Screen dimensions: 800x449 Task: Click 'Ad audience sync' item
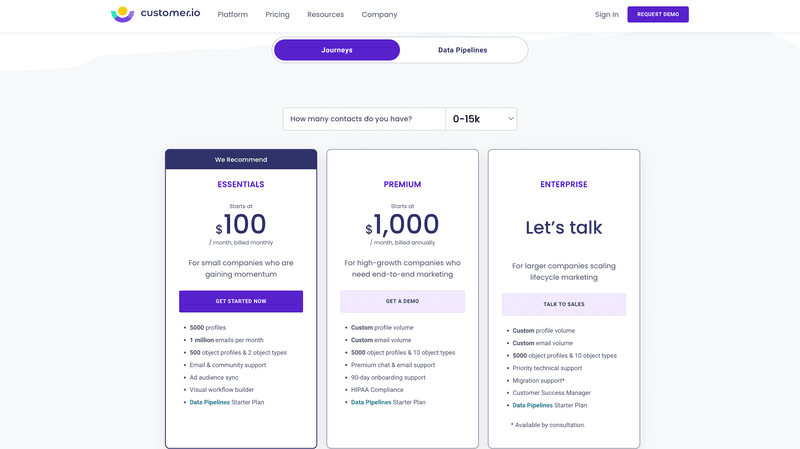pos(214,378)
